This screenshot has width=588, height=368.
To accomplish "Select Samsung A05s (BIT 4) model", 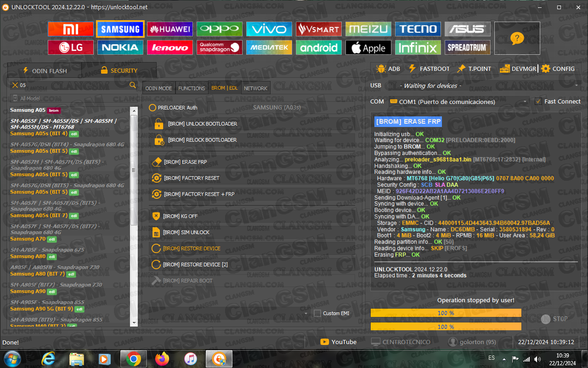I will coord(44,134).
